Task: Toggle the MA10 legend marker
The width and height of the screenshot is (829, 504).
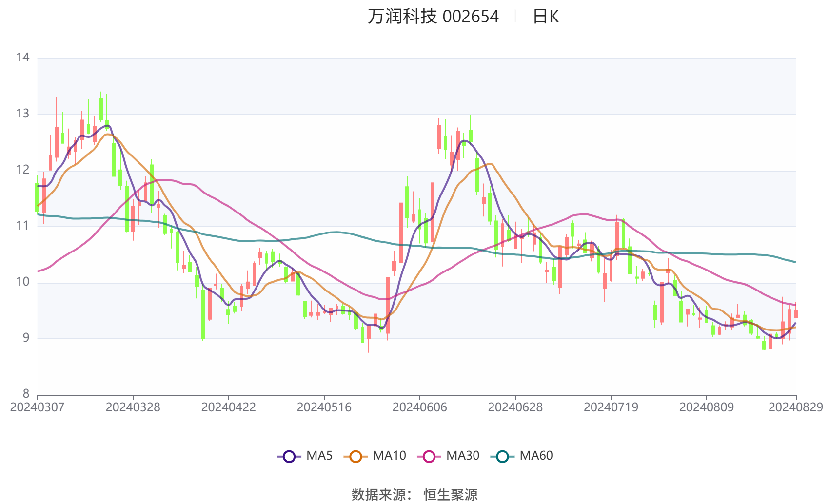Action: tap(355, 456)
